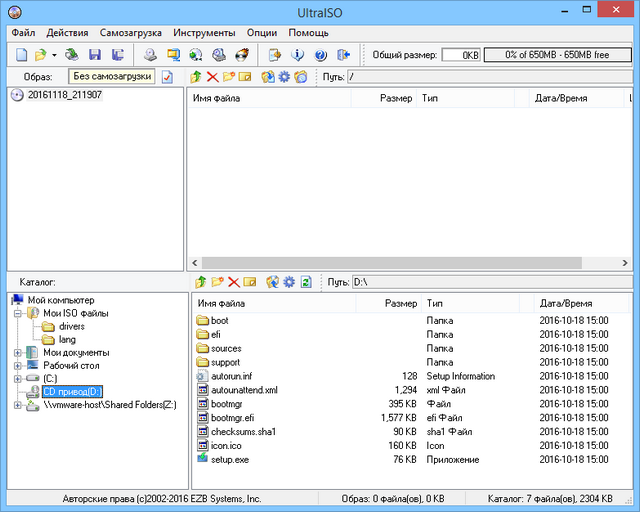Expand the (C:) drive tree node
The width and height of the screenshot is (640, 512).
(18, 378)
